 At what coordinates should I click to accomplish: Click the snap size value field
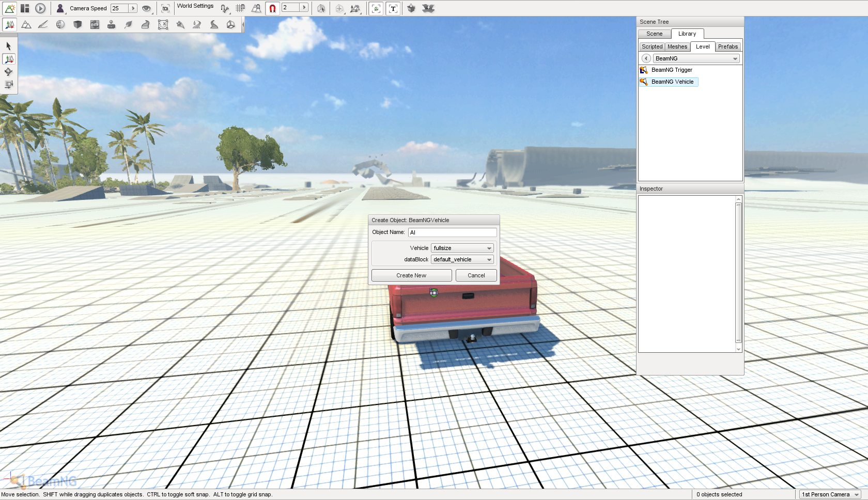291,7
